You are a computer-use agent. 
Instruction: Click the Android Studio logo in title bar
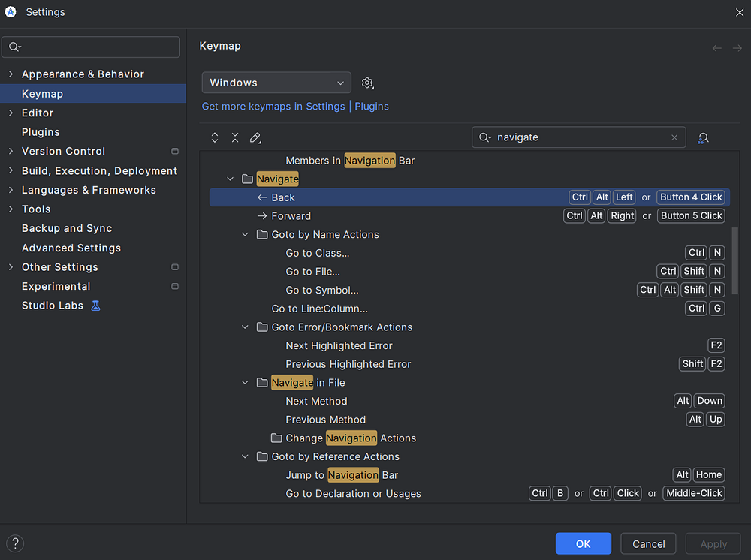click(x=11, y=12)
